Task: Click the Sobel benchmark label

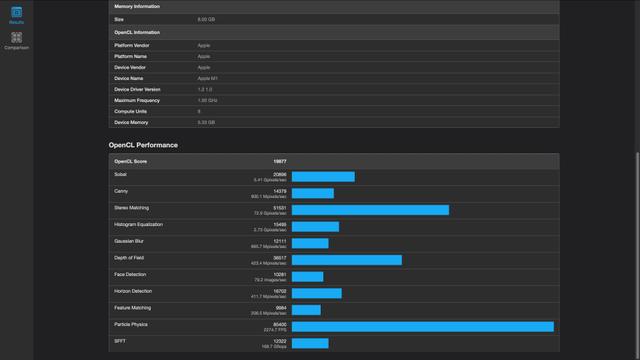Action: coord(120,174)
